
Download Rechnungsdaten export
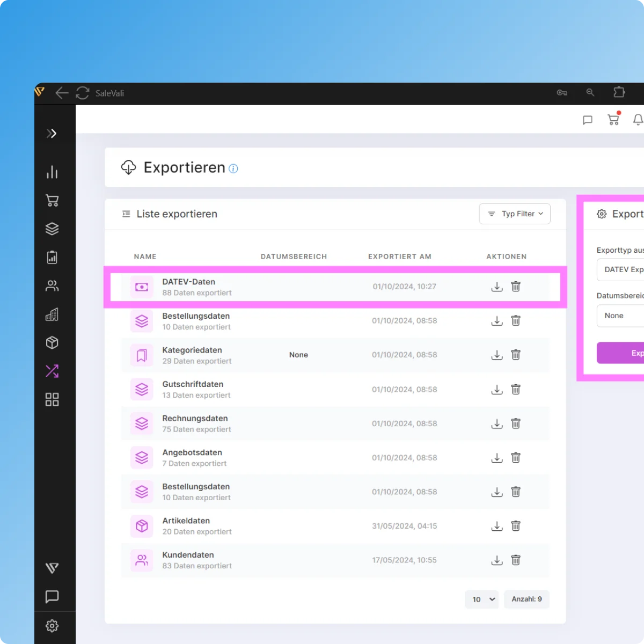click(x=497, y=423)
